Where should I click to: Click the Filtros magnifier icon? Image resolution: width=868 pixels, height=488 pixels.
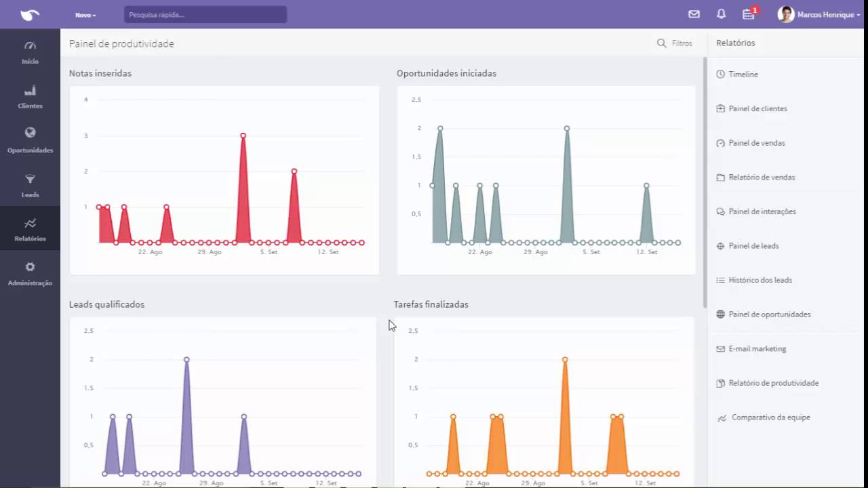662,43
